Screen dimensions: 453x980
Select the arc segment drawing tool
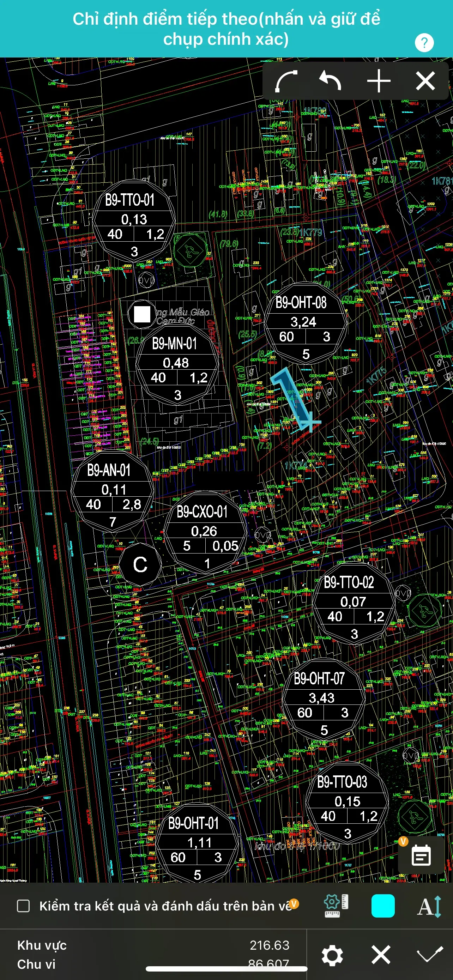[286, 81]
